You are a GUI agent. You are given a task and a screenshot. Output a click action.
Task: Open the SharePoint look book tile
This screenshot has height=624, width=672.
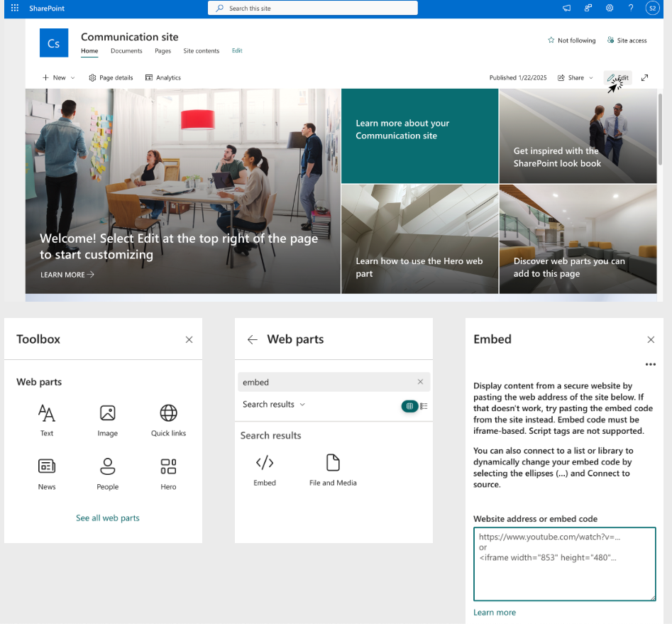578,136
